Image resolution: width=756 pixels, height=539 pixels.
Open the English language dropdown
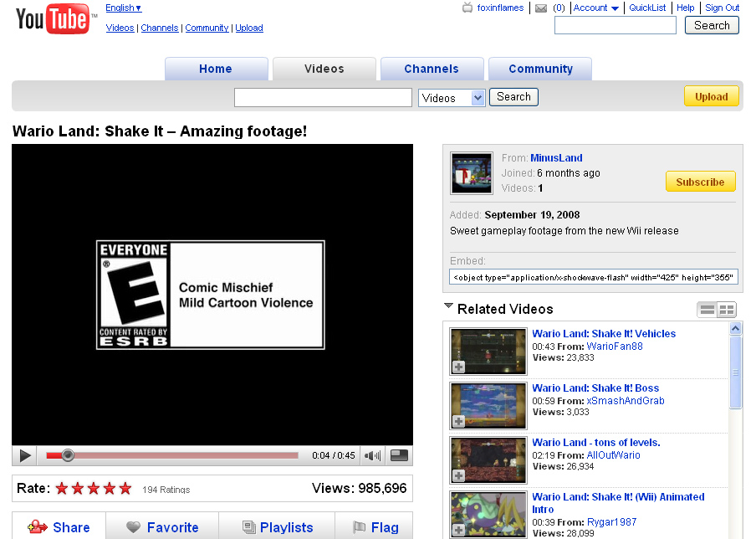[x=124, y=8]
